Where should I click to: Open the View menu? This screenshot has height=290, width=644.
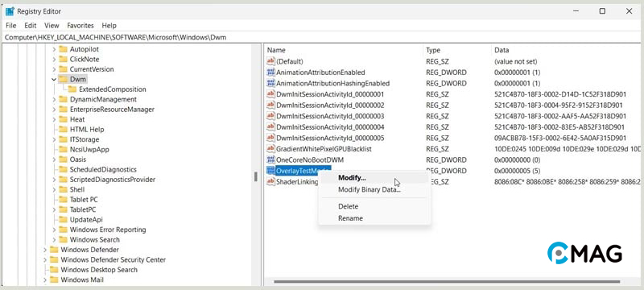click(x=52, y=26)
